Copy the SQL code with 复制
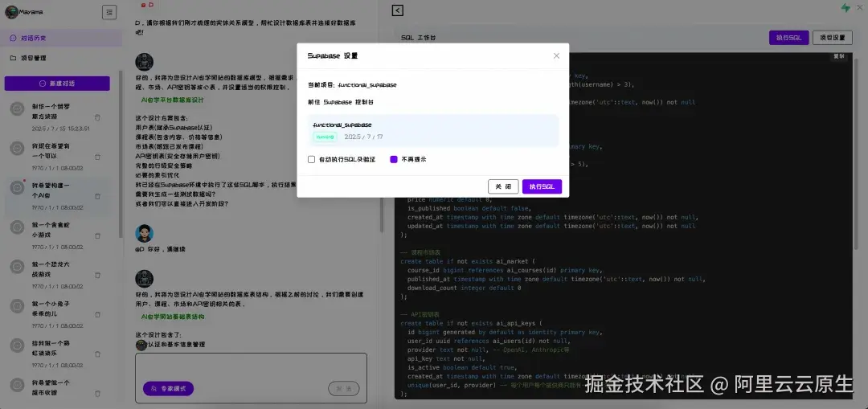The image size is (868, 409). click(x=838, y=56)
